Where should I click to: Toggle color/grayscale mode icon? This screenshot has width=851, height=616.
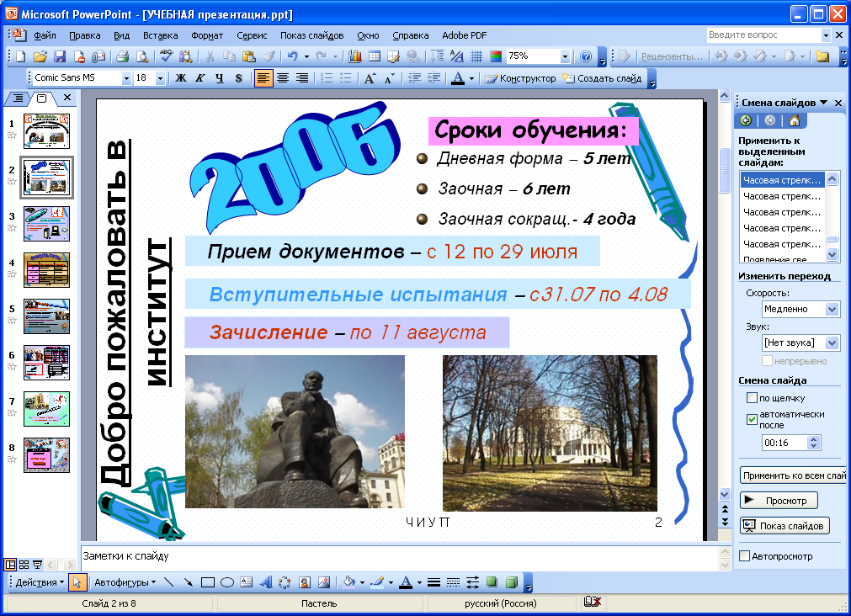coord(496,56)
